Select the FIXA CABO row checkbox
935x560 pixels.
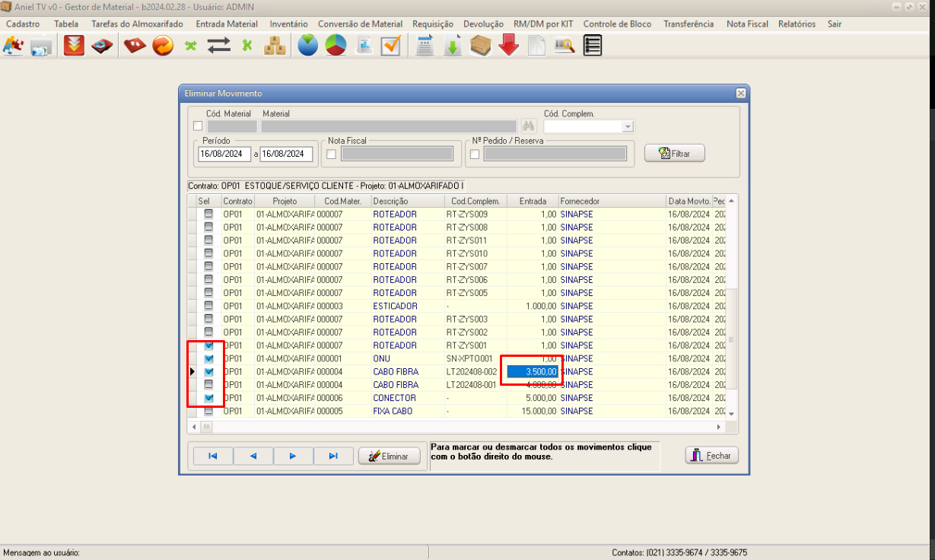(x=208, y=411)
